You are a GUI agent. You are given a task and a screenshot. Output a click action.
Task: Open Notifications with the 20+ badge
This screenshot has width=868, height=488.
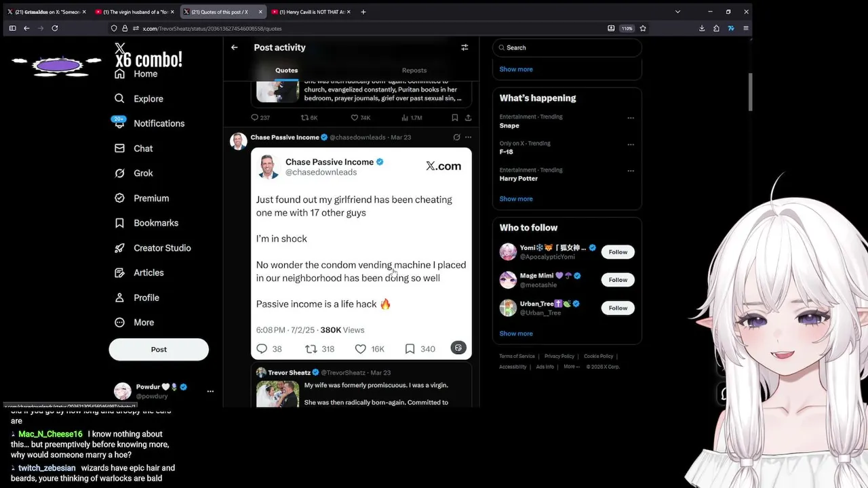click(149, 123)
